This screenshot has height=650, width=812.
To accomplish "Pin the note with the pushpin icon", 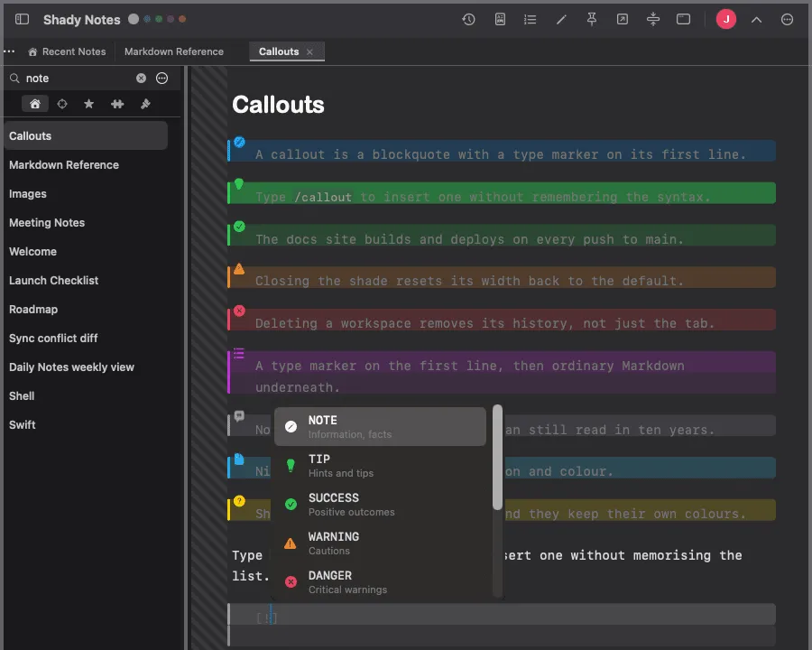I will click(591, 20).
